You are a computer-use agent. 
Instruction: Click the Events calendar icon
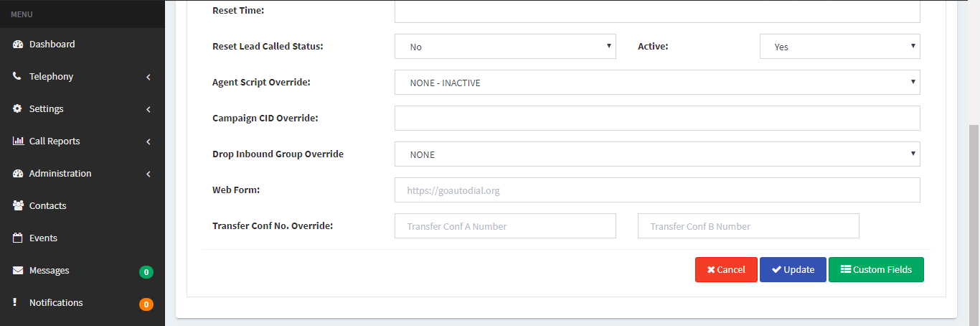tap(18, 238)
